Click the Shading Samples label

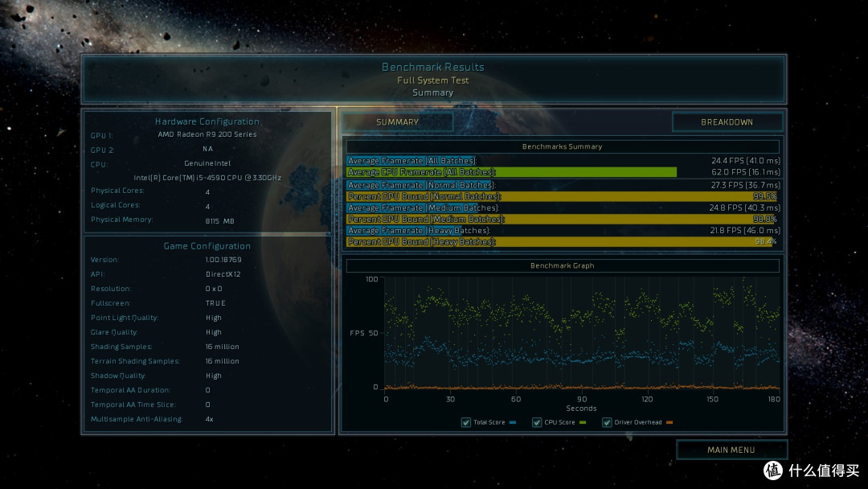click(x=121, y=347)
